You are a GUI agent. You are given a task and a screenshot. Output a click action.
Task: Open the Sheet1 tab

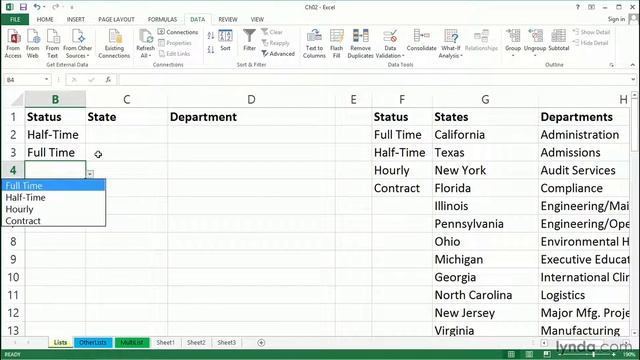[165, 342]
